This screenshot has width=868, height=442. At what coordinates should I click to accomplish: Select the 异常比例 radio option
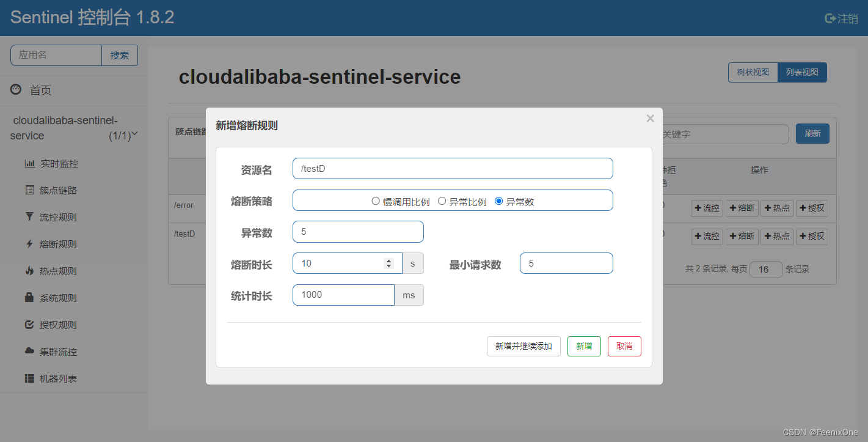pyautogui.click(x=442, y=201)
